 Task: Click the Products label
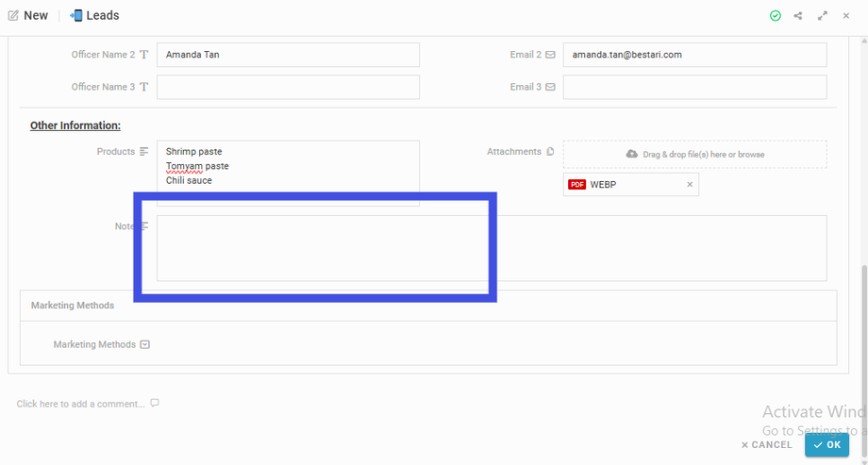click(116, 151)
